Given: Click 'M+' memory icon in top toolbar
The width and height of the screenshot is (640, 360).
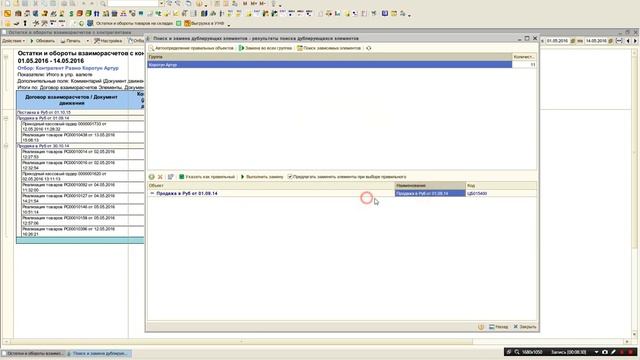Looking at the screenshot, I should 254,3.
